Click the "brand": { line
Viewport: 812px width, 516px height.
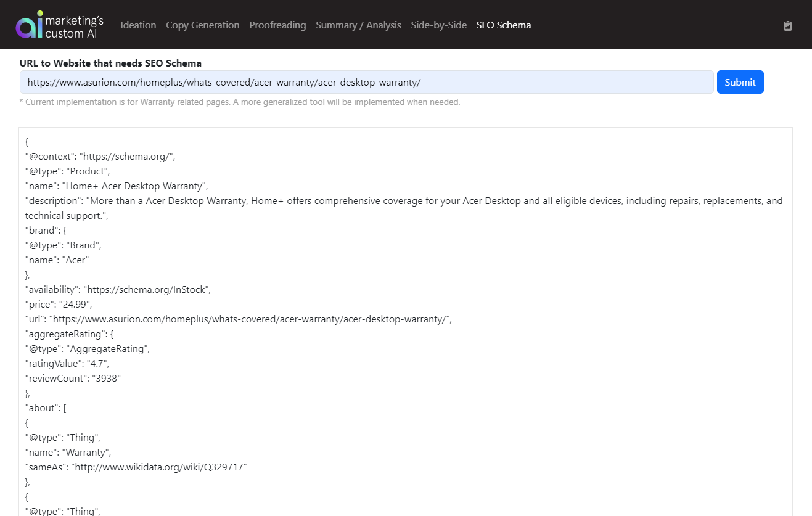click(x=46, y=231)
